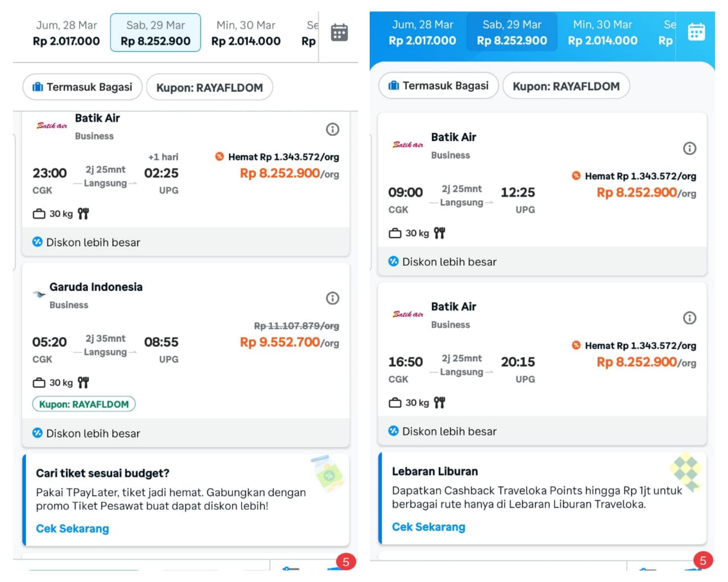Viewport: 728px width, 582px height.
Task: Tap the discount icon beside Hemat on the 23:00 flight
Action: point(220,156)
